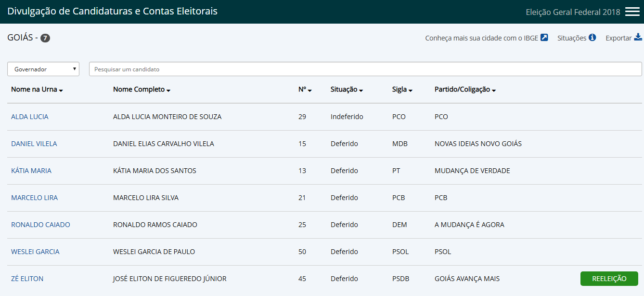
Task: Click the candidate count badge 7
Action: pos(45,38)
